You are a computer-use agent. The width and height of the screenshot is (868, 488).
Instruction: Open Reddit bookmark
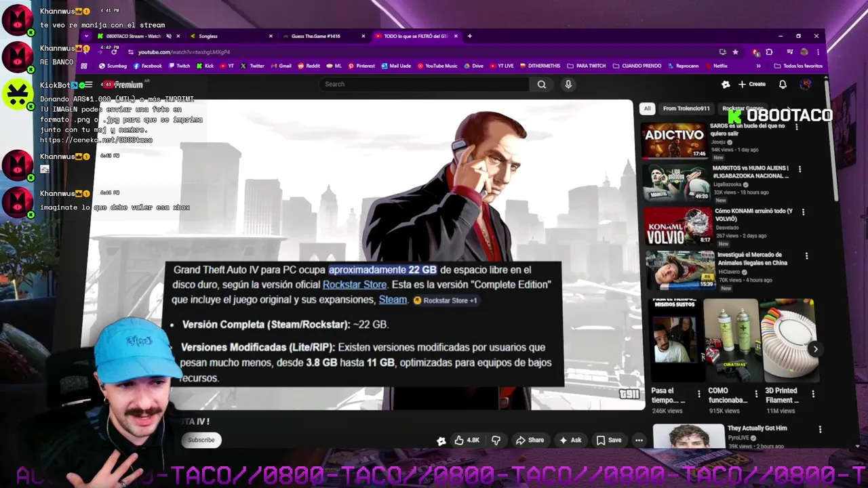pyautogui.click(x=309, y=66)
